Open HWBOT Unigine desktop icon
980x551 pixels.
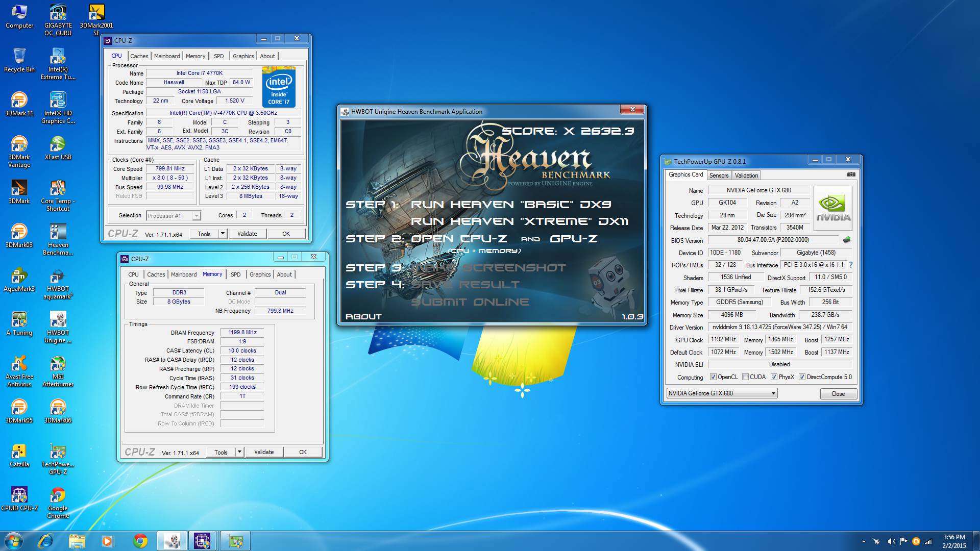[x=58, y=328]
